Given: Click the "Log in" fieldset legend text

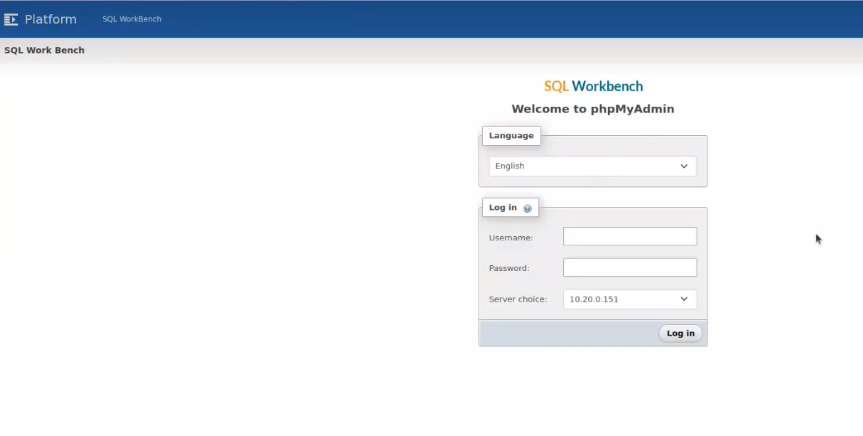Looking at the screenshot, I should pos(503,208).
